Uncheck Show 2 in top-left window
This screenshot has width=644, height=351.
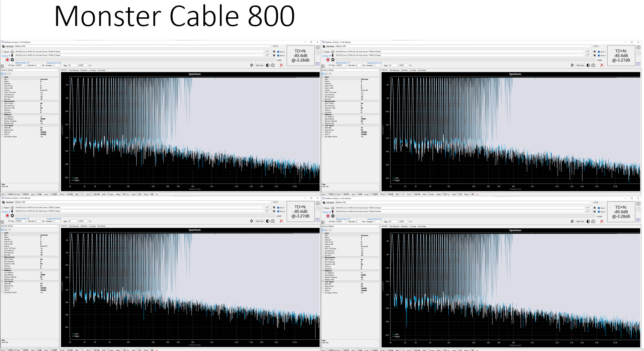pyautogui.click(x=278, y=56)
